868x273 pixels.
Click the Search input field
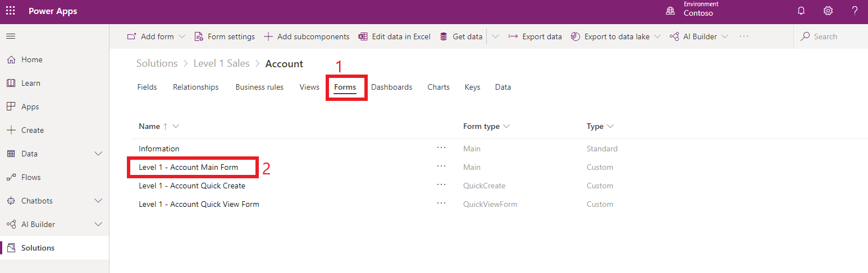pos(831,36)
